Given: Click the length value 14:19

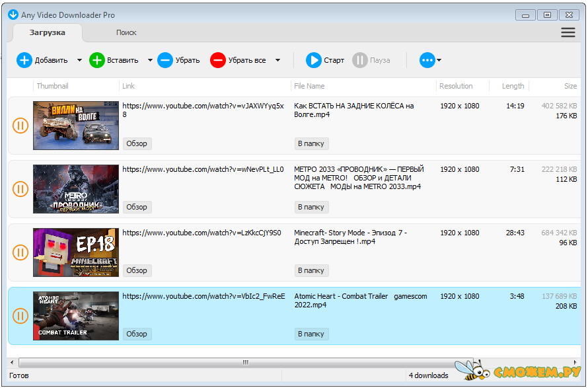Looking at the screenshot, I should pos(515,106).
